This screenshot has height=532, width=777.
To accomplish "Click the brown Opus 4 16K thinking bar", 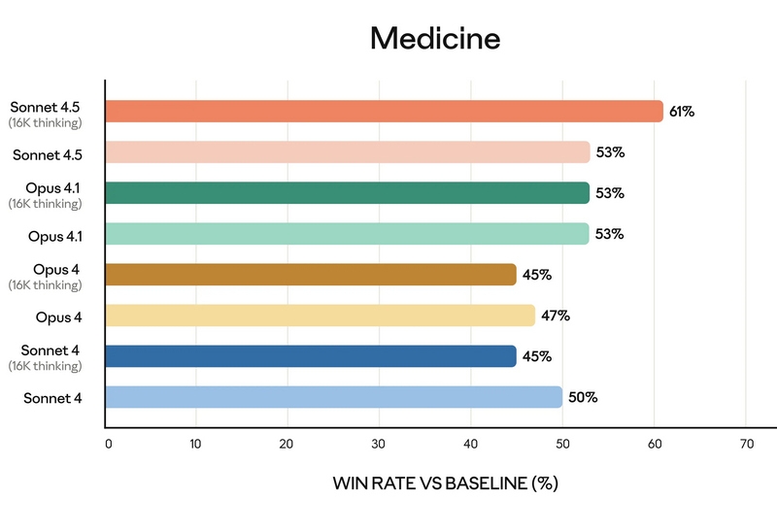I will (x=310, y=275).
